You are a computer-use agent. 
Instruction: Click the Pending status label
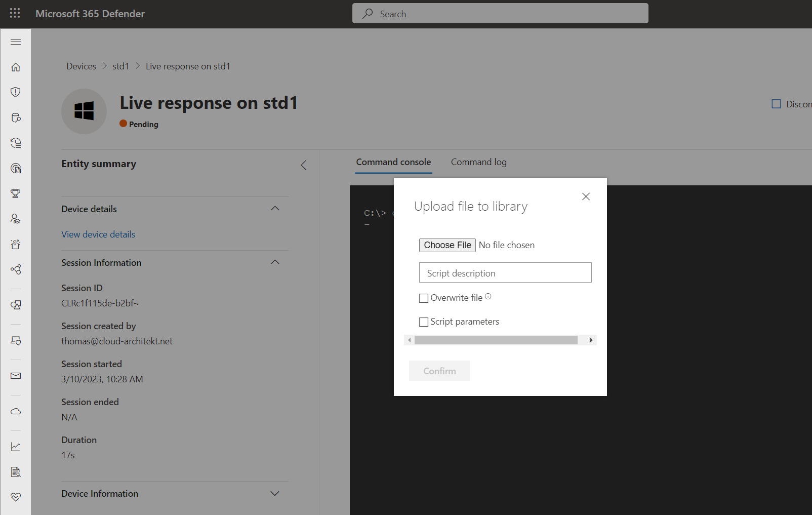[144, 125]
